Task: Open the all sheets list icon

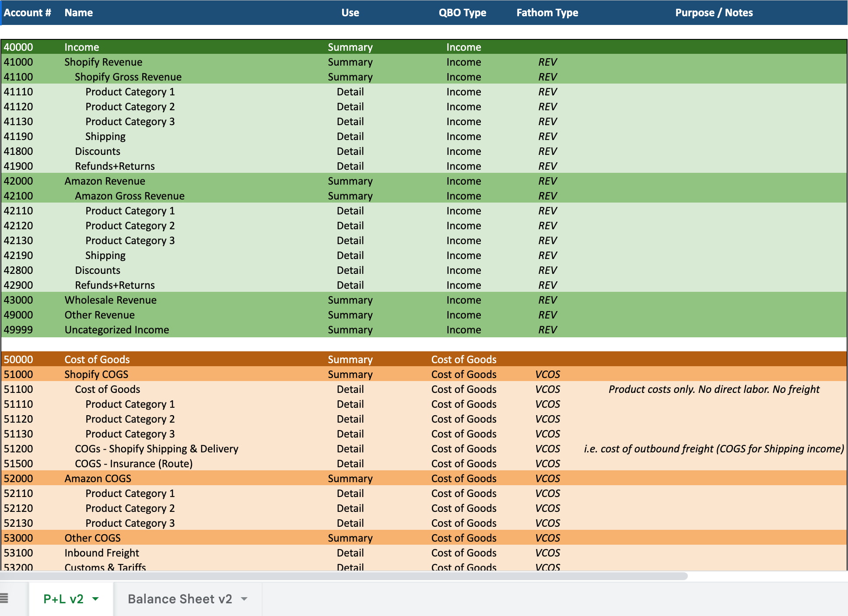Action: click(x=4, y=598)
